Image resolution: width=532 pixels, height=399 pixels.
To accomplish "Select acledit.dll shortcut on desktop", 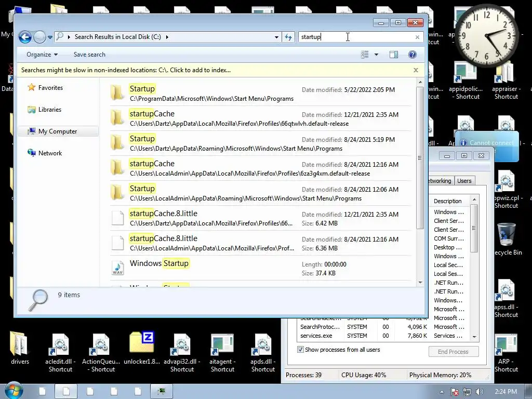I will (x=60, y=353).
